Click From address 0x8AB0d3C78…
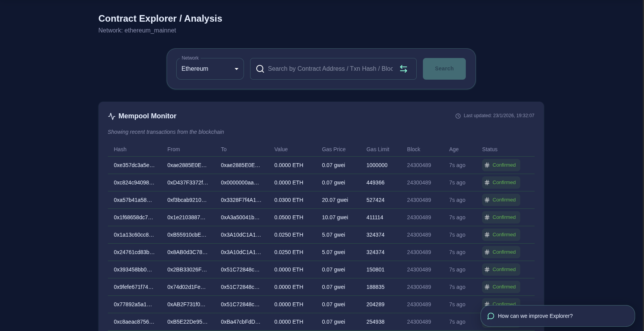This screenshot has height=331, width=644. (187, 252)
